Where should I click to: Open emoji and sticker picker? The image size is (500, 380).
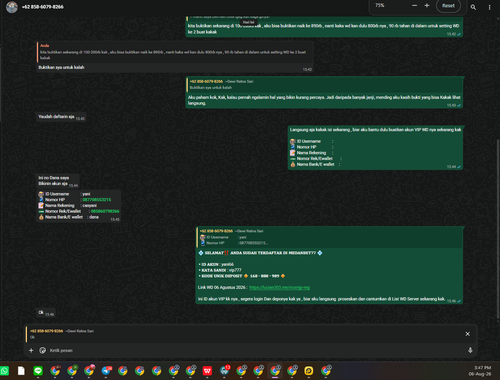43,350
